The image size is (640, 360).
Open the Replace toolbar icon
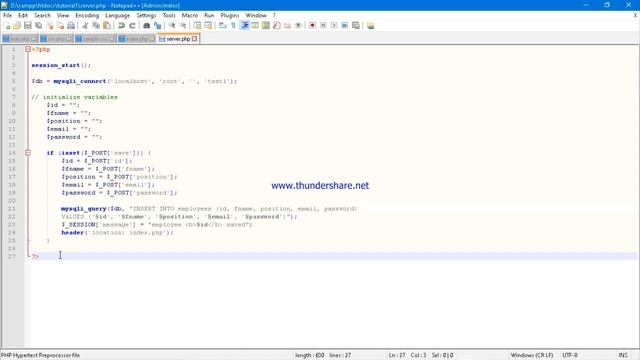[158, 26]
